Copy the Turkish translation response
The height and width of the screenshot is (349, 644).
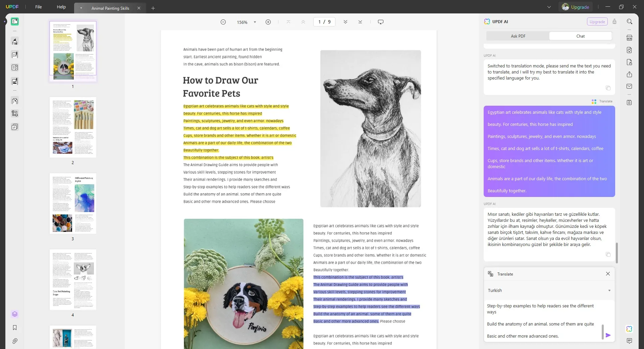click(608, 254)
